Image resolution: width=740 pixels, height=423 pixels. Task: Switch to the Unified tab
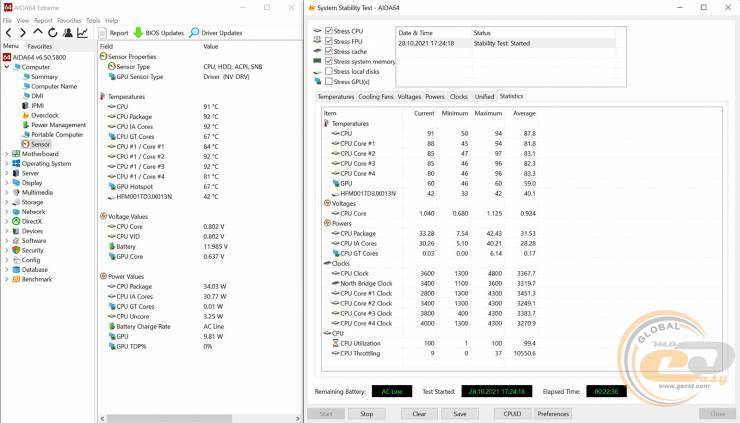(x=484, y=96)
